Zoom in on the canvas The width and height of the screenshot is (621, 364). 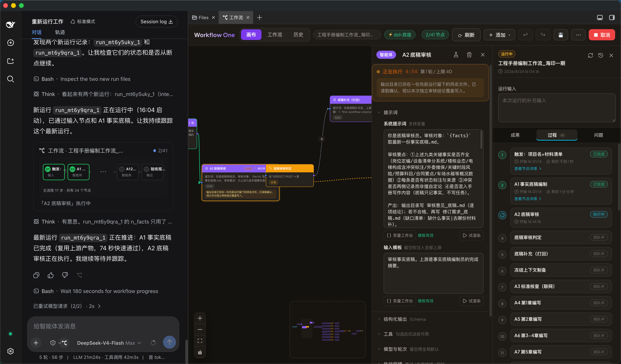(200, 318)
